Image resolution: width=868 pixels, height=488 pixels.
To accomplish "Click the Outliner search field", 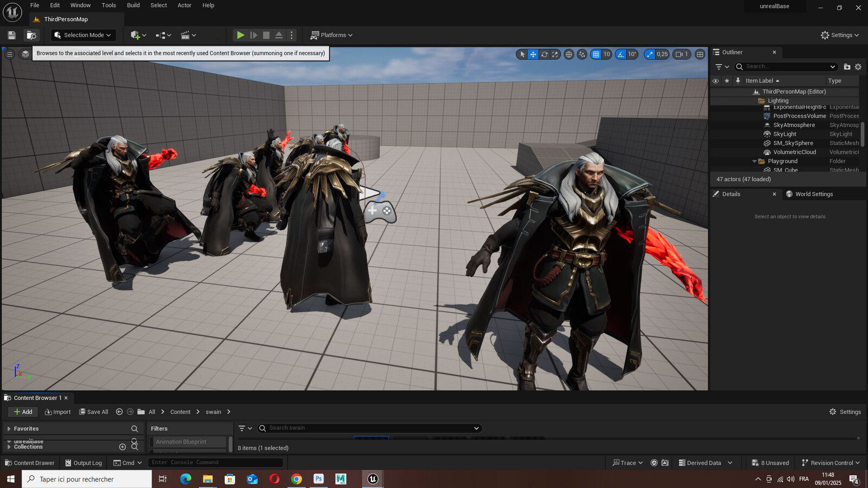I will 786,67.
